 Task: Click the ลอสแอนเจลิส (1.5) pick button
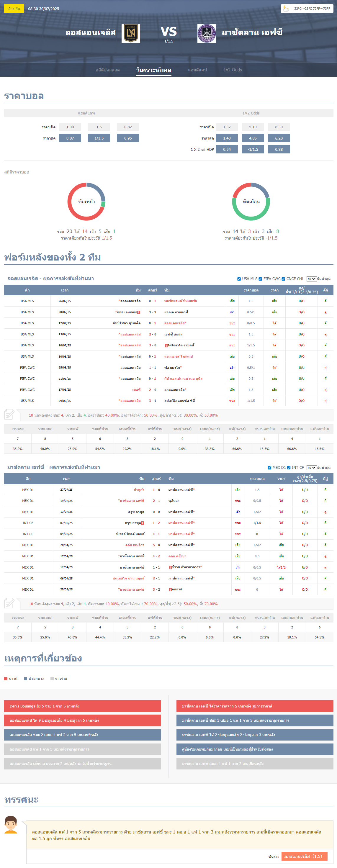pos(304,856)
